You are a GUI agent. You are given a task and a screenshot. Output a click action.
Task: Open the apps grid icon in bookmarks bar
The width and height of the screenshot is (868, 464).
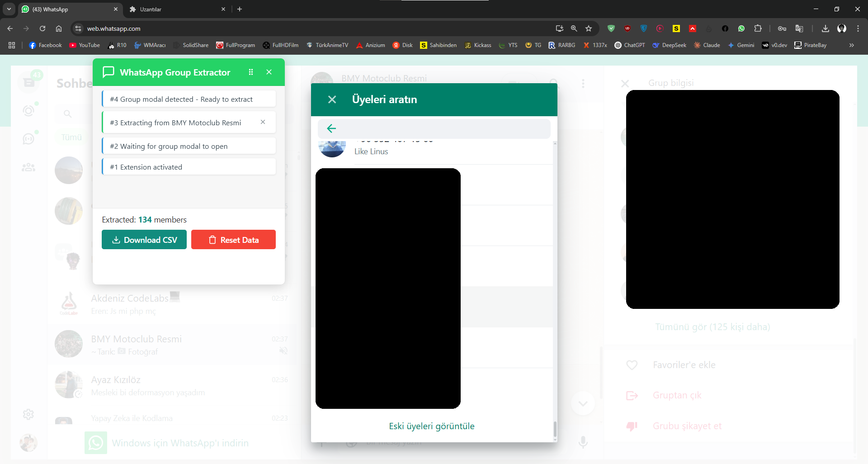(12, 45)
